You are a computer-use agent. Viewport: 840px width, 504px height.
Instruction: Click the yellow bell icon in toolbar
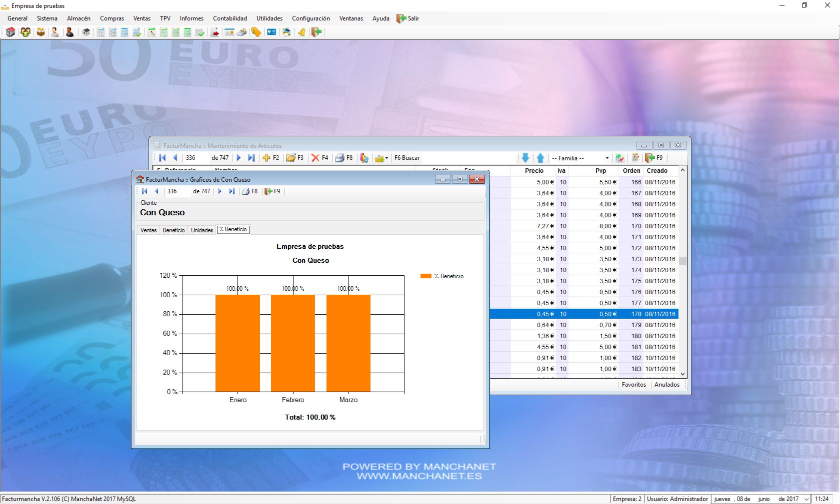[x=301, y=32]
